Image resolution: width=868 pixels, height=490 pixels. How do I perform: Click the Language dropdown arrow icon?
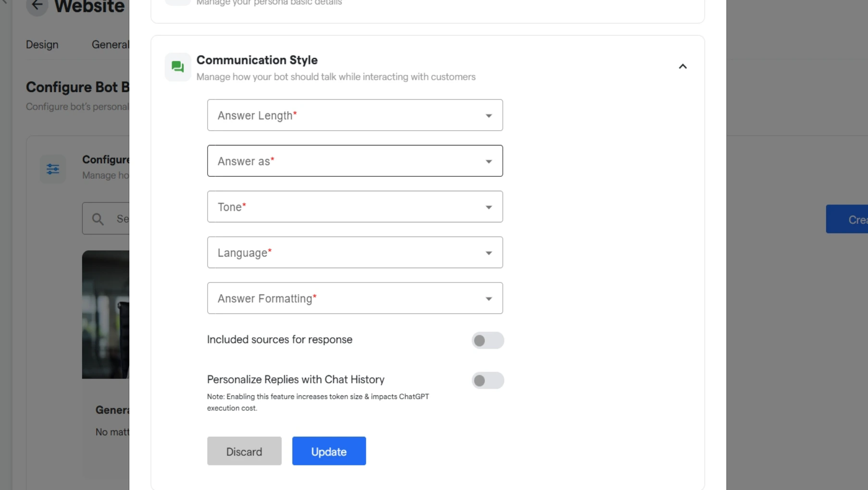488,253
